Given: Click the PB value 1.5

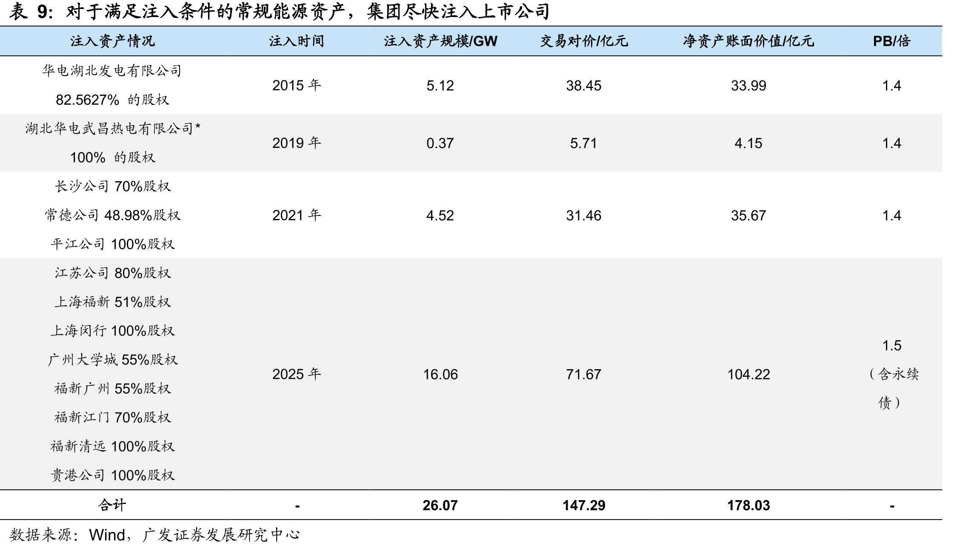Looking at the screenshot, I should pyautogui.click(x=891, y=346).
